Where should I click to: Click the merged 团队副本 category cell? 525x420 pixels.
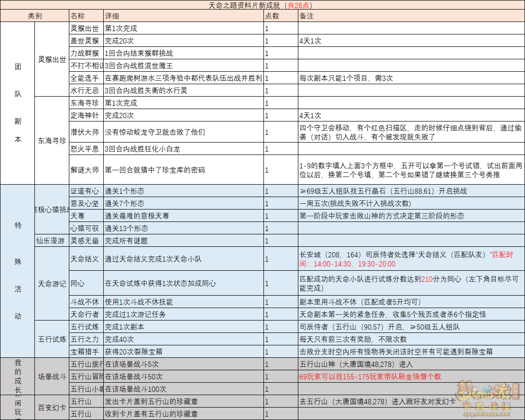click(17, 103)
